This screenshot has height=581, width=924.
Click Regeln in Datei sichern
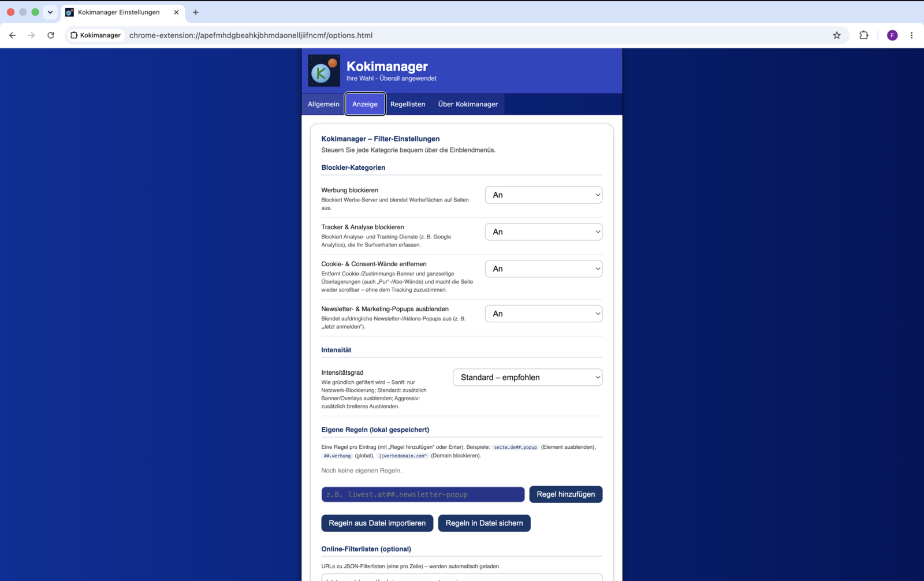click(x=484, y=523)
